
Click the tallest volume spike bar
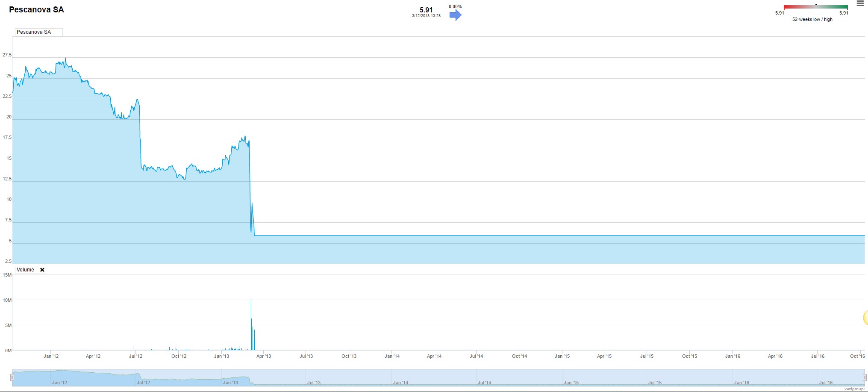click(251, 325)
